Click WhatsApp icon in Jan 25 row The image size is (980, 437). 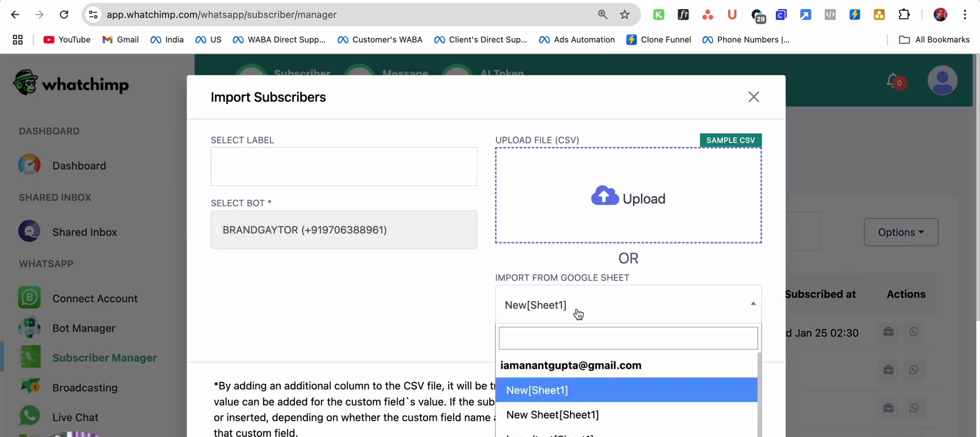tap(914, 332)
